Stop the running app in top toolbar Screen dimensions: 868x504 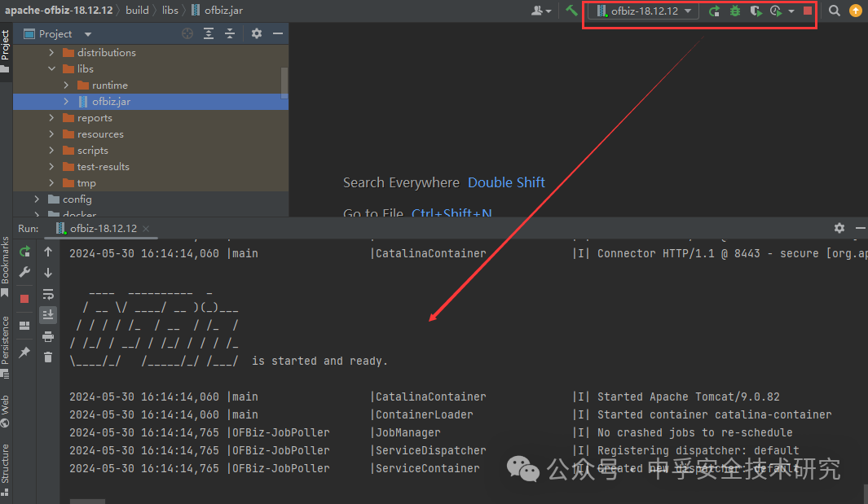(x=808, y=11)
